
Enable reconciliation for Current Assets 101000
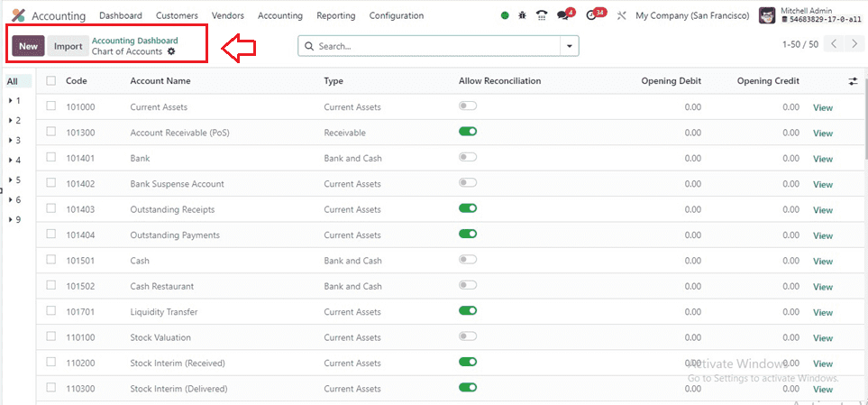coord(468,106)
